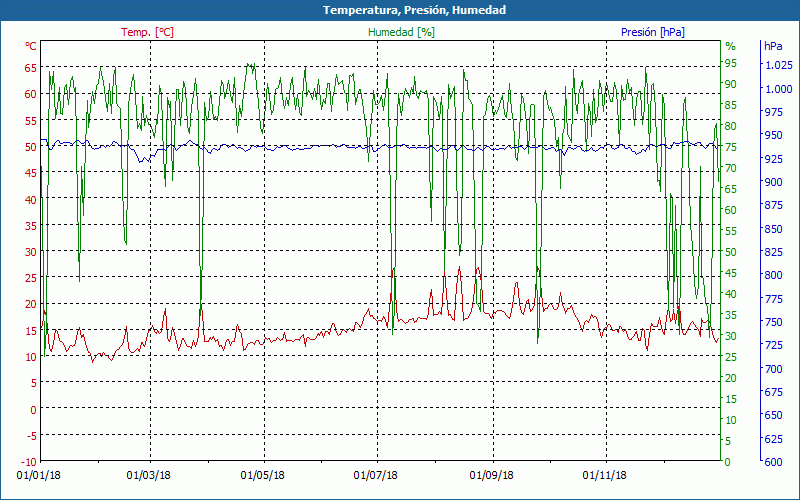
Task: Click the blue 800 pressure axis value
Action: (773, 275)
